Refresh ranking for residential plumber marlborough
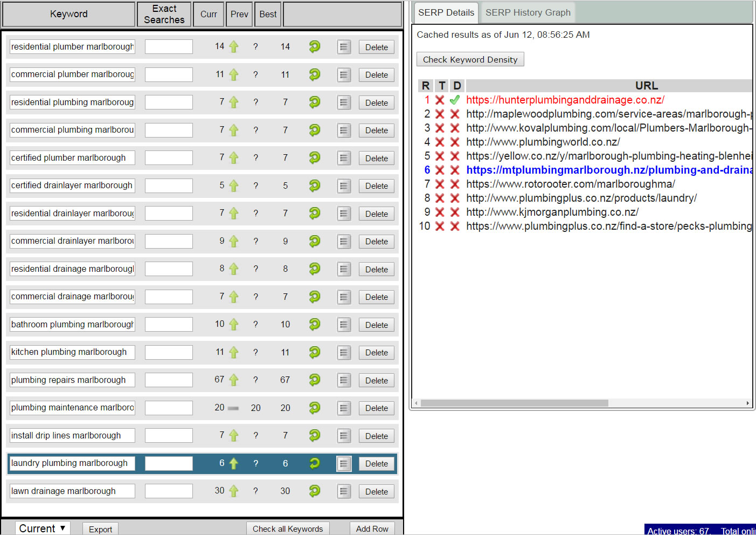The image size is (756, 535). point(315,47)
